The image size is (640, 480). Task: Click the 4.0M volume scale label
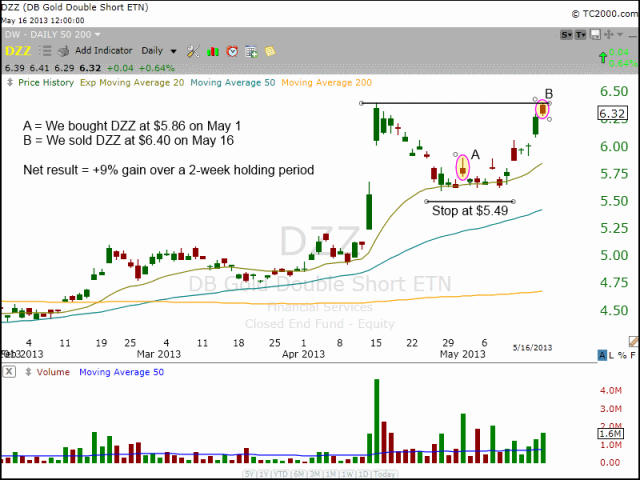[611, 391]
